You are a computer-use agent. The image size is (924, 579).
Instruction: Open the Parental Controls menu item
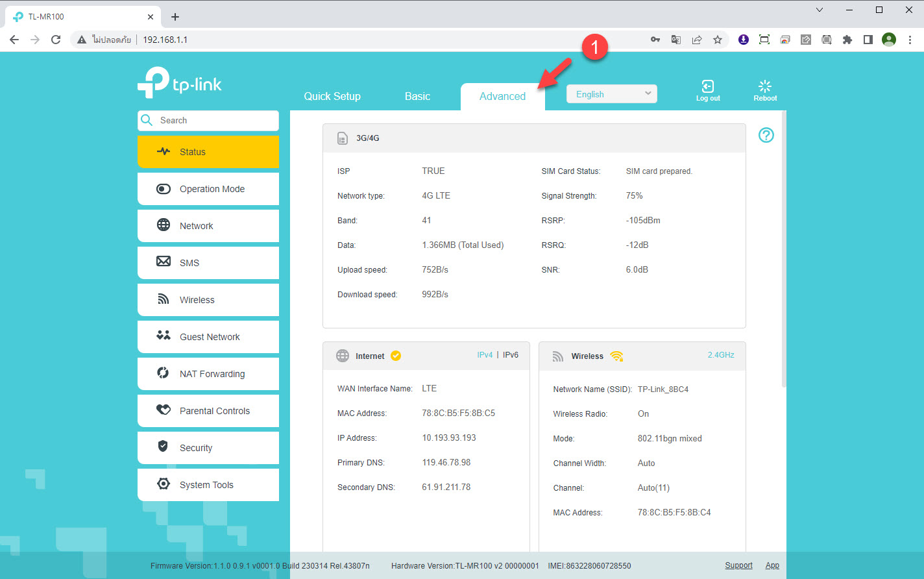[208, 411]
